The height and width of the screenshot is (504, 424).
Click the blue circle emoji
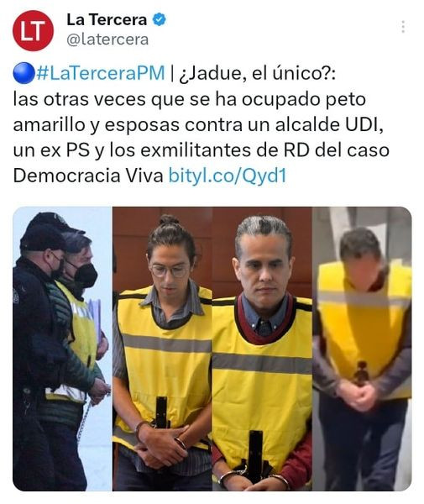[24, 73]
